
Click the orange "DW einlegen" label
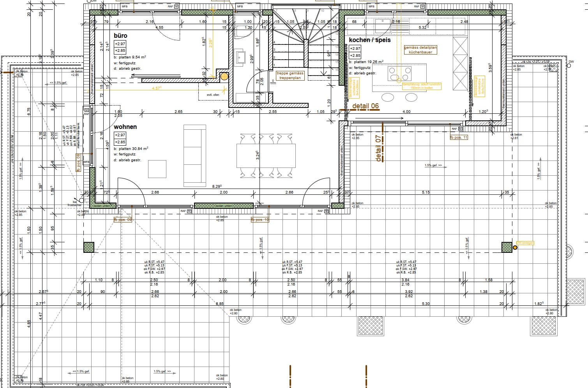(525, 243)
